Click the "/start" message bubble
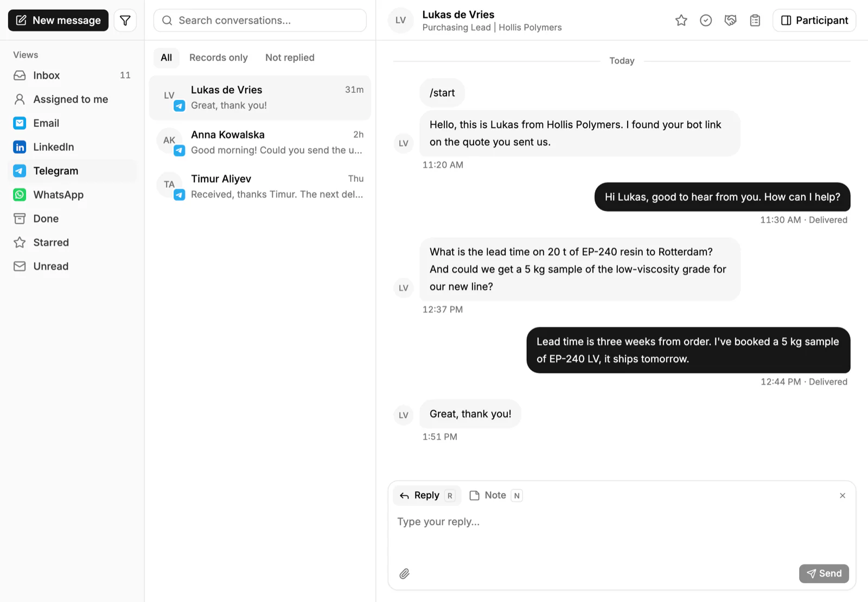This screenshot has width=868, height=602. tap(442, 93)
